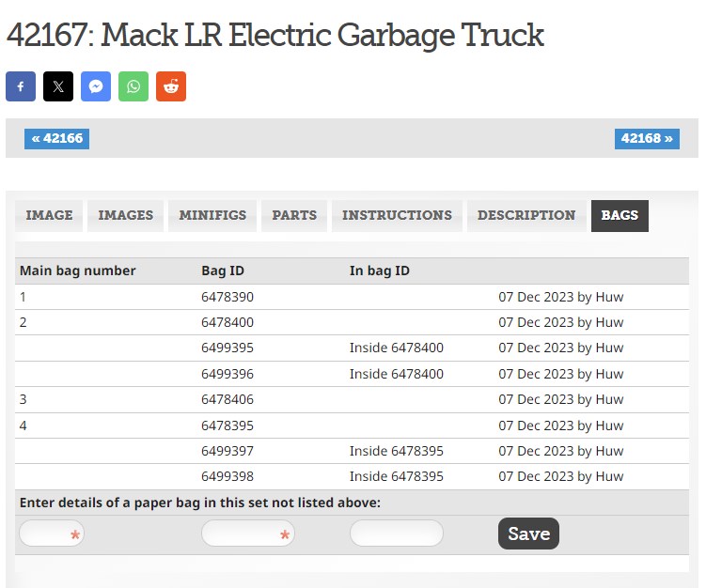This screenshot has width=706, height=588.
Task: Share the page on Facebook
Action: tap(21, 86)
